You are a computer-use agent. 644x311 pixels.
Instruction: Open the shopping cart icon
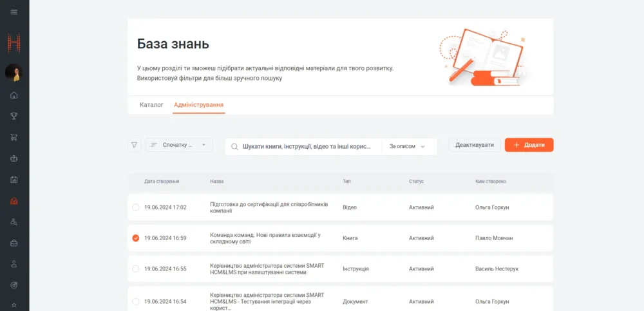pos(14,137)
